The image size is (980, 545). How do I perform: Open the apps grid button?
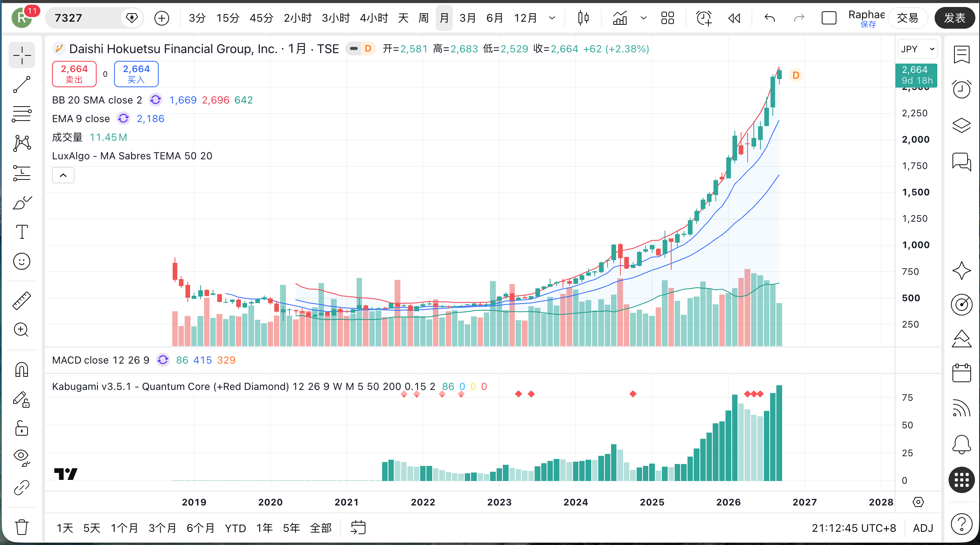[x=961, y=480]
